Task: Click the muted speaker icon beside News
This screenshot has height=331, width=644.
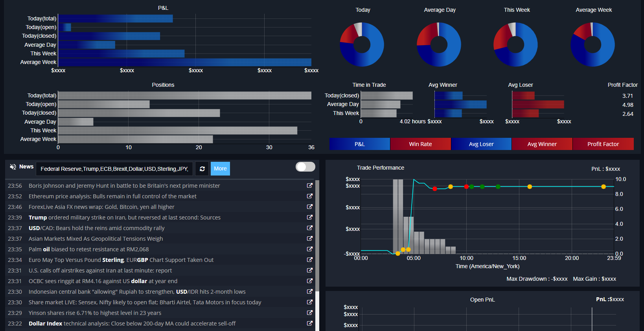Action: tap(13, 167)
